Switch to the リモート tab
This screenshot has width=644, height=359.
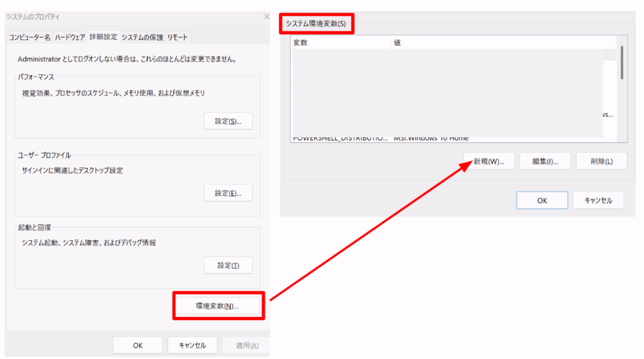click(x=177, y=37)
